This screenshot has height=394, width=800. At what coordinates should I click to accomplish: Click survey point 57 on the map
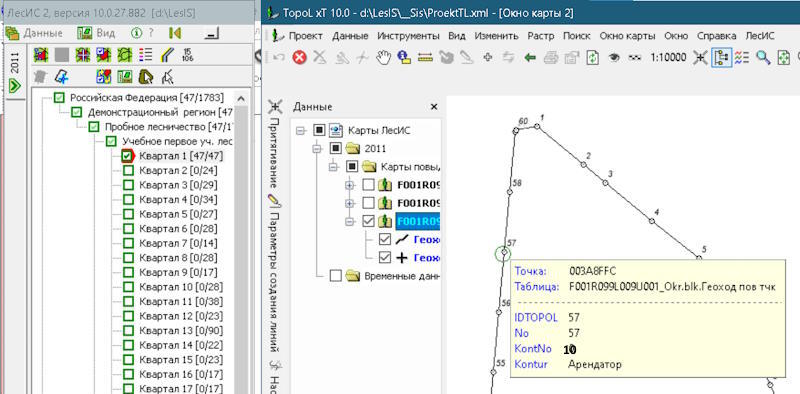(504, 252)
